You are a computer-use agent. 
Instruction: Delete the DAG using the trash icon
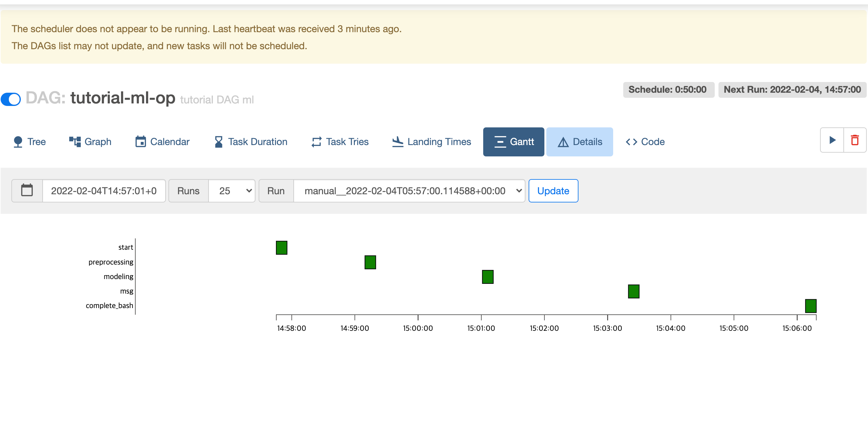click(x=854, y=140)
